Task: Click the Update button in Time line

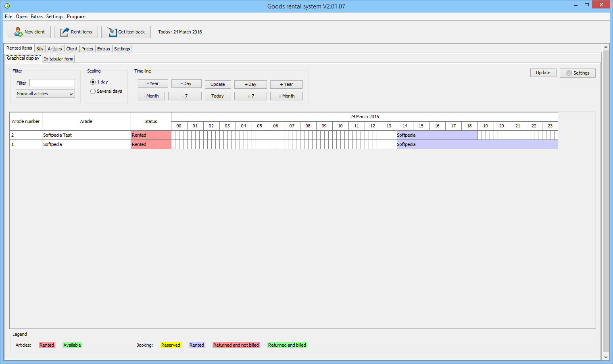Action: (218, 84)
